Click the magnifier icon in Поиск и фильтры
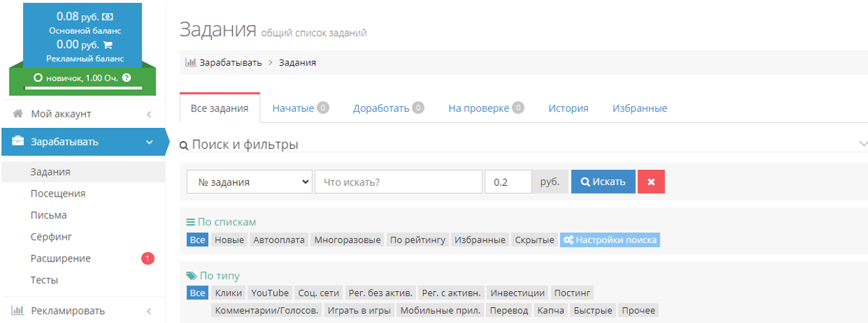 pyautogui.click(x=184, y=145)
